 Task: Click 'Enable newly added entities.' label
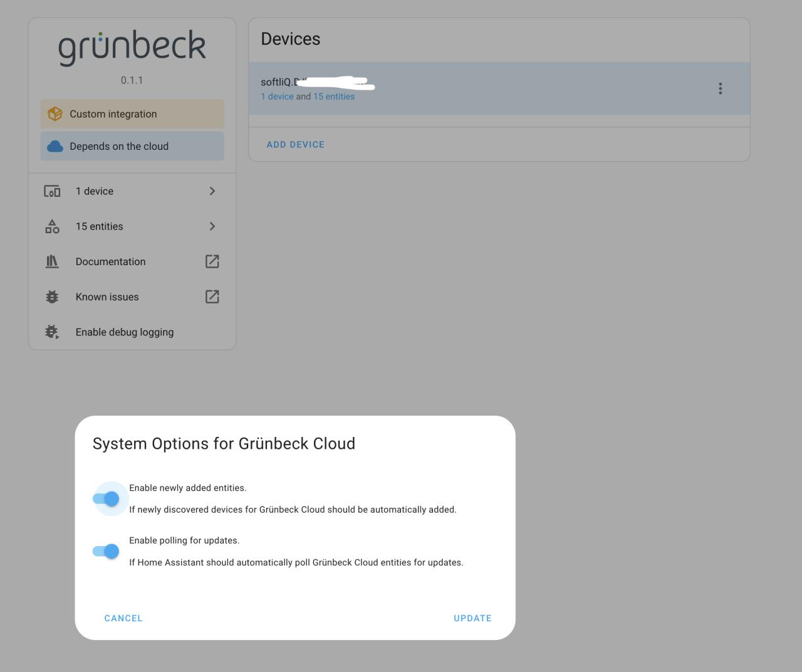point(188,488)
